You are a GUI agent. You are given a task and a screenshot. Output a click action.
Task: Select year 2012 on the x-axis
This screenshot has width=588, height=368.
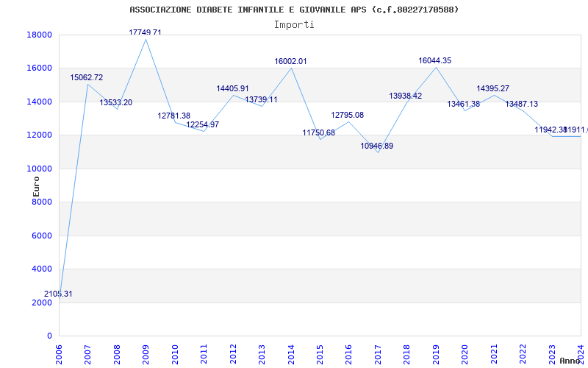point(233,352)
